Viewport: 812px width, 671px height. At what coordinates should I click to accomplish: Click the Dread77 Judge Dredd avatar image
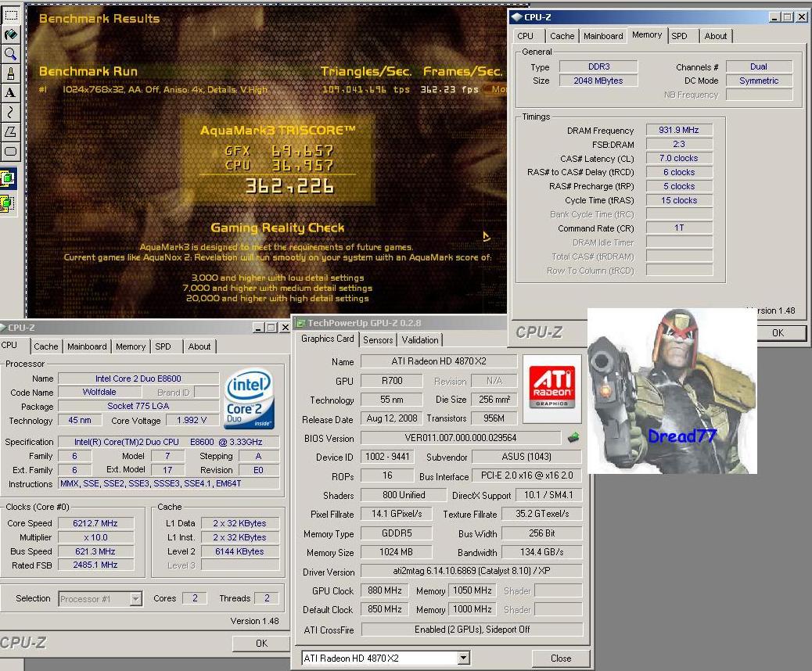[x=672, y=391]
